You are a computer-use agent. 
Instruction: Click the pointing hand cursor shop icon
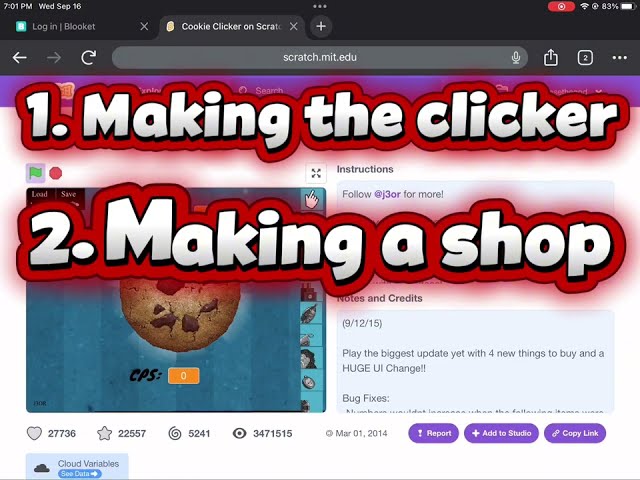click(x=312, y=199)
